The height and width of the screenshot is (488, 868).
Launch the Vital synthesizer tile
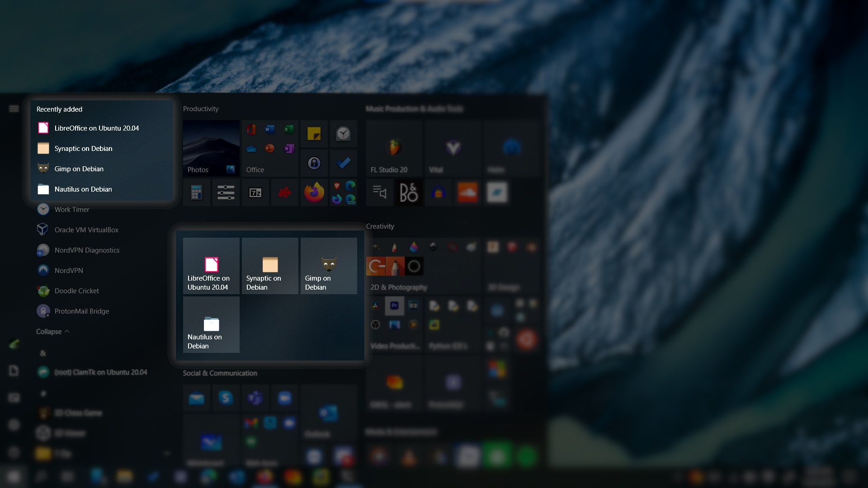[453, 148]
